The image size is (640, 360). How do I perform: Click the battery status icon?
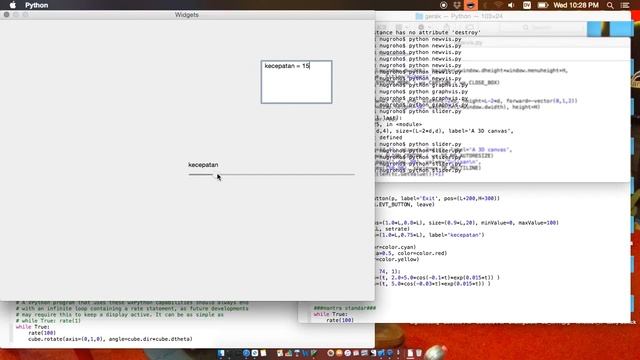pos(542,5)
